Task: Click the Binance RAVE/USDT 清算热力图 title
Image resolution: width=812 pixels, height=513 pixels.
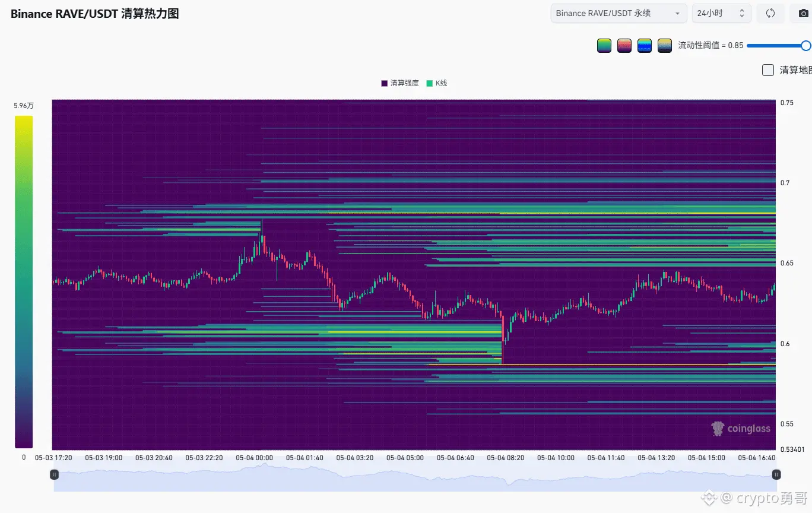Action: [95, 14]
